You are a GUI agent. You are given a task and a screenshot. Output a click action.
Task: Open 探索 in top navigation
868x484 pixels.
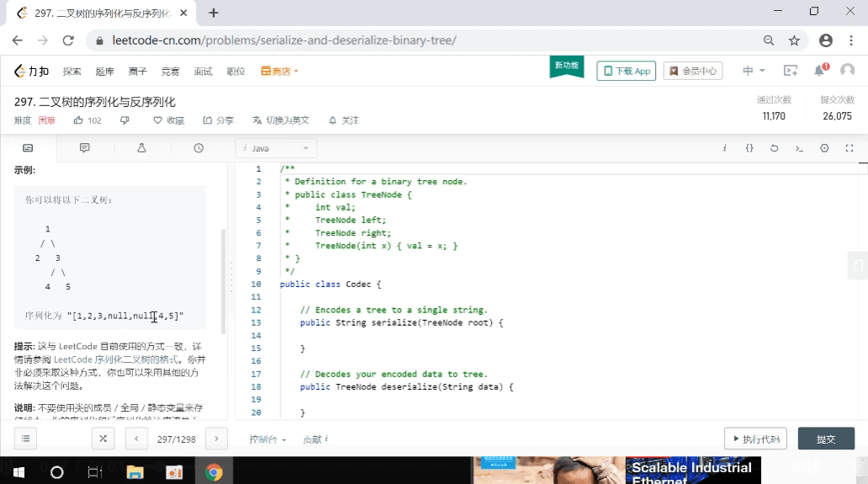coord(72,71)
